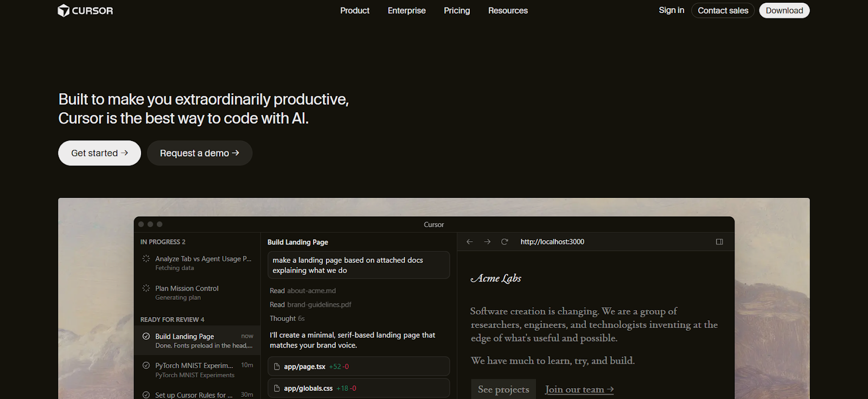
Task: Click 'We have much to learn' text
Action: pyautogui.click(x=552, y=361)
